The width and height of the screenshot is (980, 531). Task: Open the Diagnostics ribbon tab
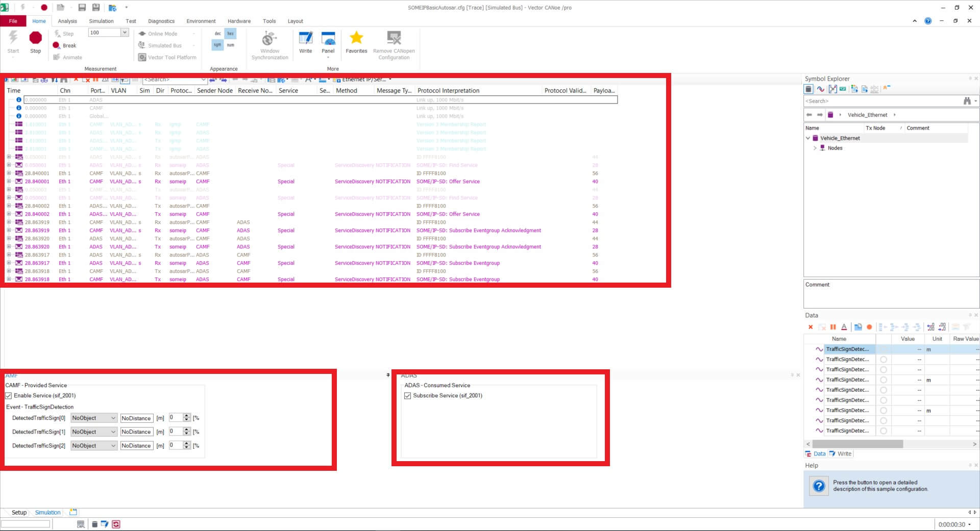pos(161,21)
